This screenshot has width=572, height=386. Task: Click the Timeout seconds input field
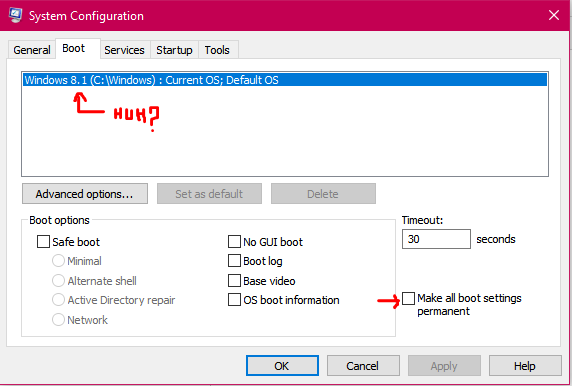pyautogui.click(x=436, y=239)
